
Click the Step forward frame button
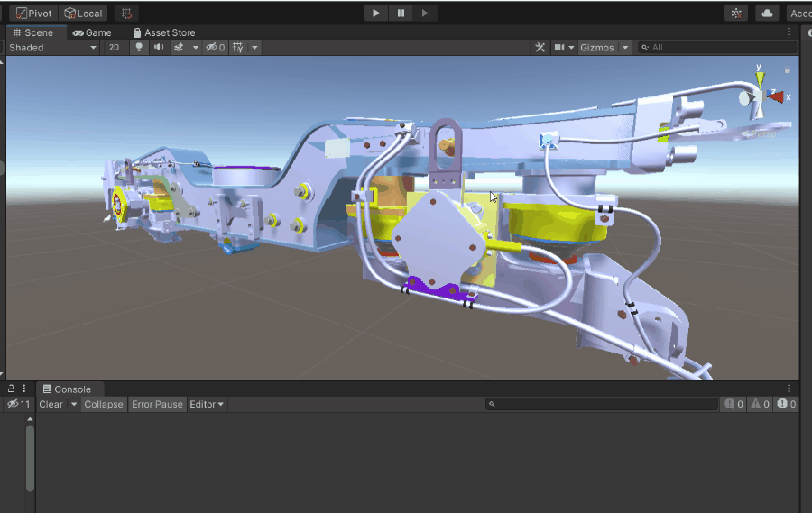(425, 13)
